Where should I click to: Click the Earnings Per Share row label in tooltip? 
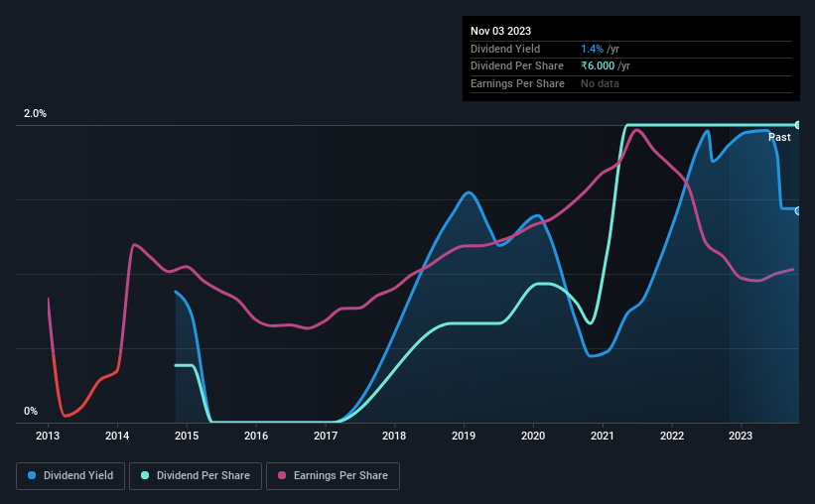pyautogui.click(x=517, y=83)
